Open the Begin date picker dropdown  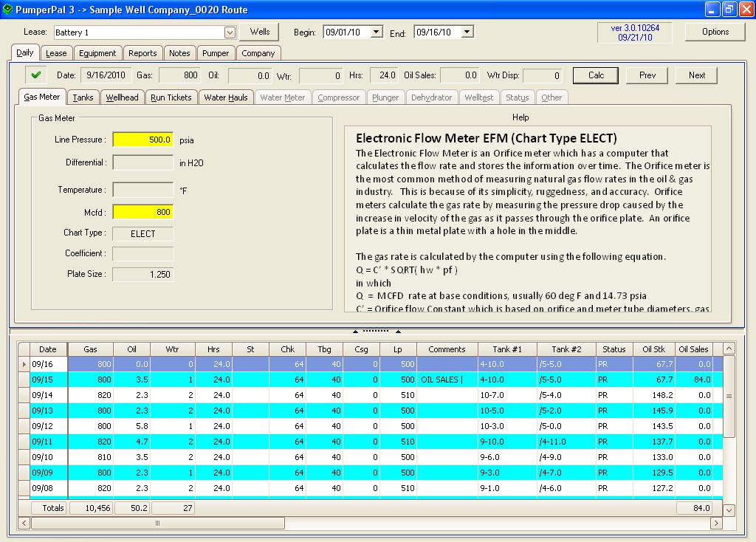[376, 32]
